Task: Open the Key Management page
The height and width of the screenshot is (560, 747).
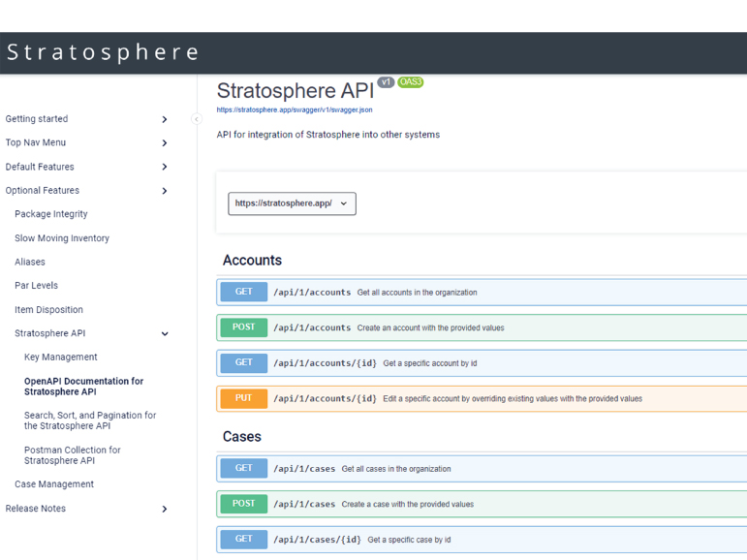Action: click(x=60, y=358)
